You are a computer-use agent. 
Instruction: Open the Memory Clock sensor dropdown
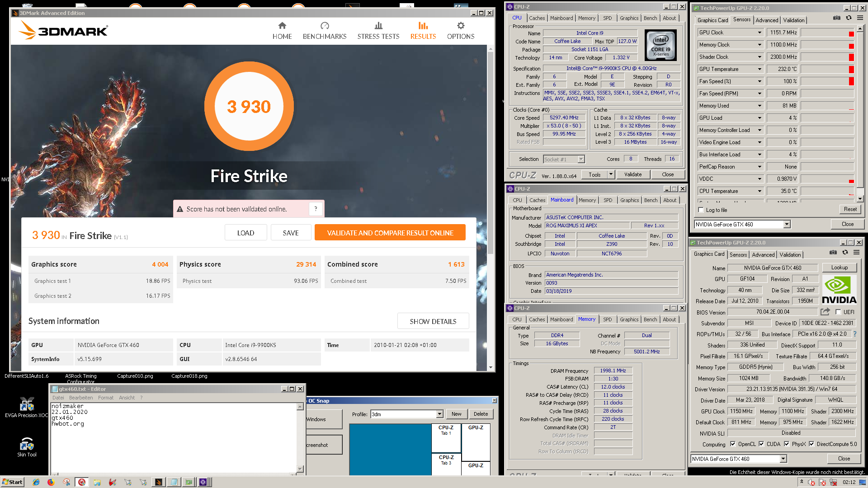[759, 45]
